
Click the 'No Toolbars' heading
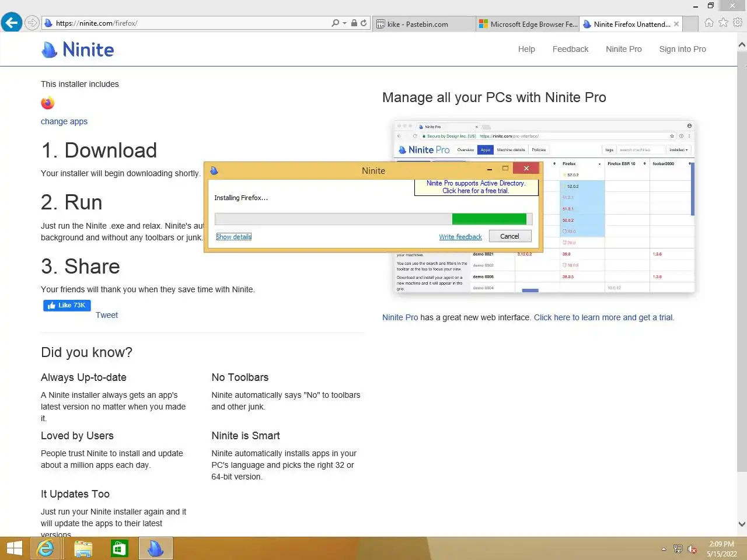pos(240,377)
